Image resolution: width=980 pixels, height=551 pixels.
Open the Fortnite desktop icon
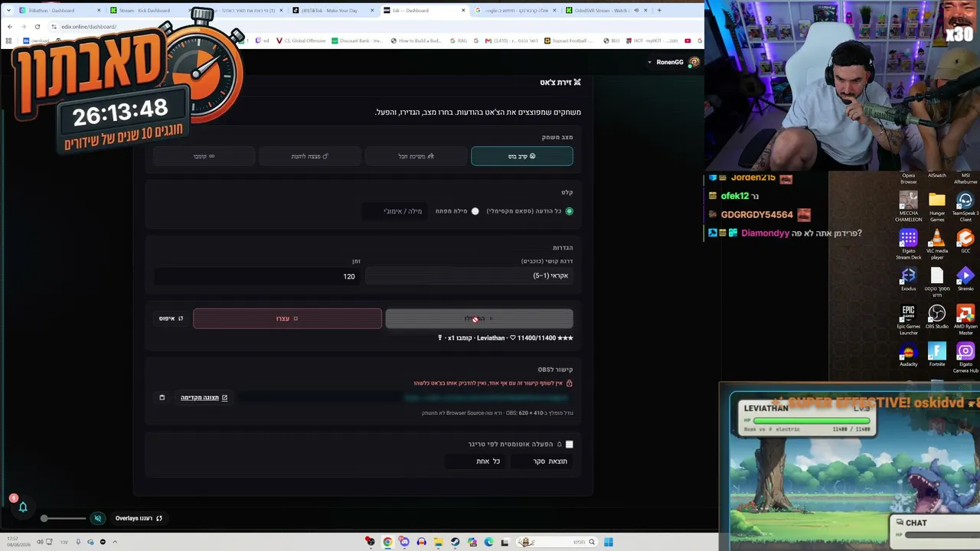tap(937, 354)
